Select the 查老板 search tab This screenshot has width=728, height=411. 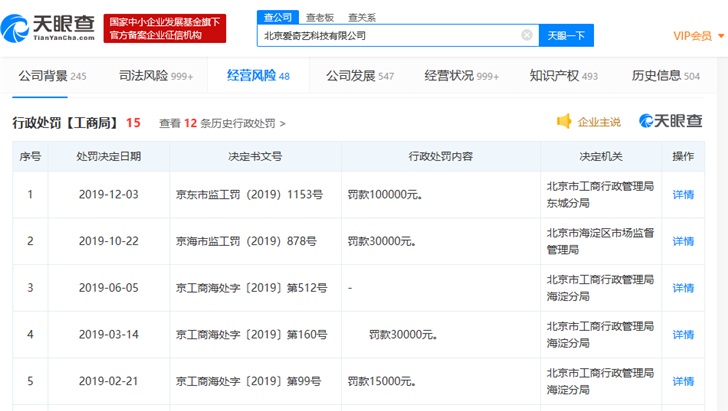point(320,18)
